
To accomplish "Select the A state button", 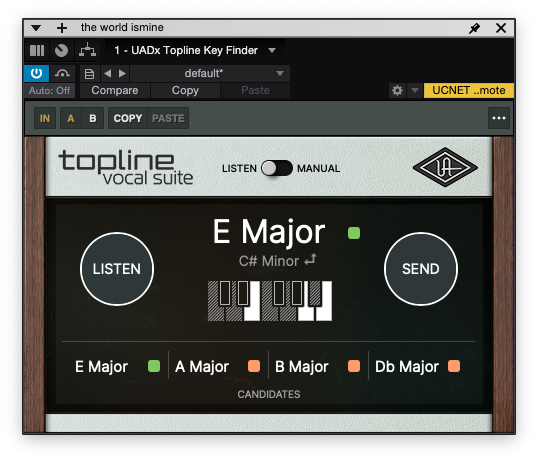I will point(71,118).
